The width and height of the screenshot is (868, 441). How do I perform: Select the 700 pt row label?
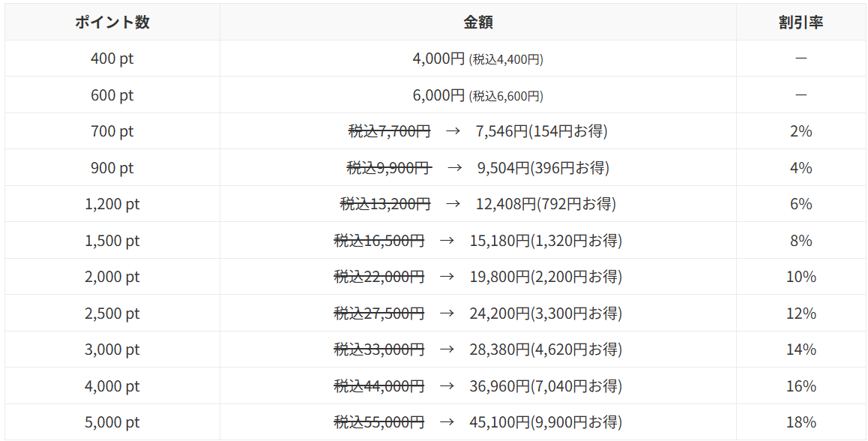point(112,131)
